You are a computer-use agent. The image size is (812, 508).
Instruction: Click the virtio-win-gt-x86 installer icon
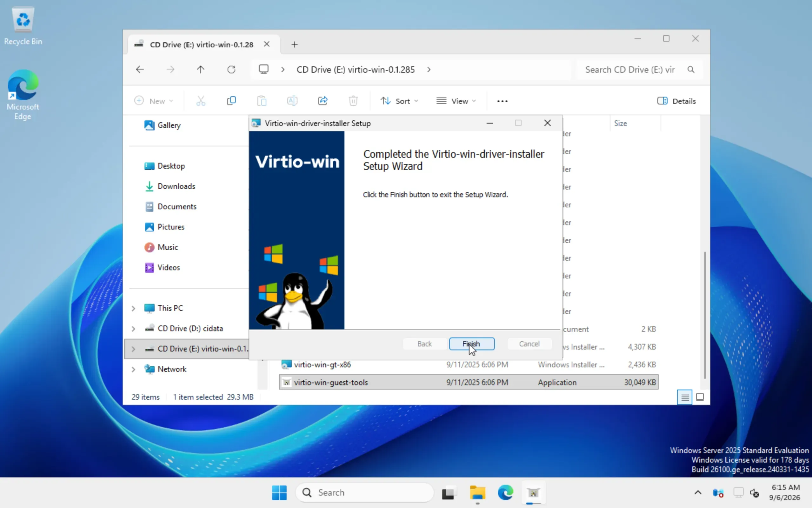286,364
